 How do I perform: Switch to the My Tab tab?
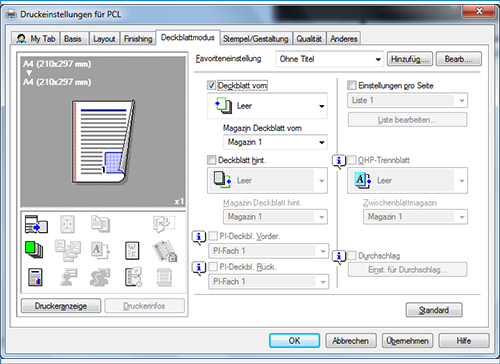click(36, 39)
